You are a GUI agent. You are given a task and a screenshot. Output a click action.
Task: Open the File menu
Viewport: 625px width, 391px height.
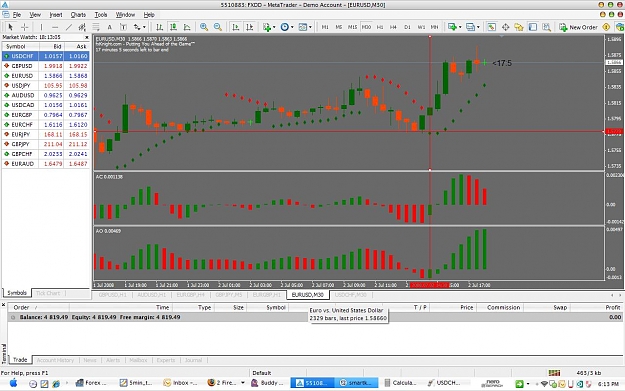[17, 15]
